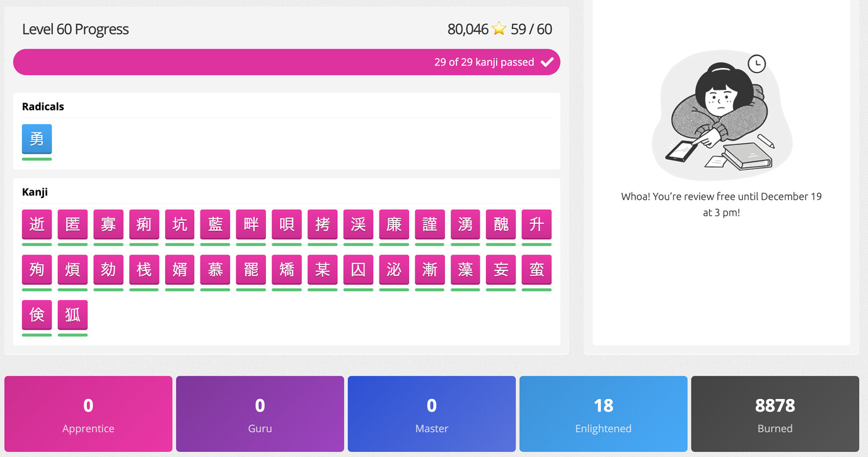Image resolution: width=868 pixels, height=457 pixels.
Task: Click the gold star icon by the score
Action: click(499, 29)
